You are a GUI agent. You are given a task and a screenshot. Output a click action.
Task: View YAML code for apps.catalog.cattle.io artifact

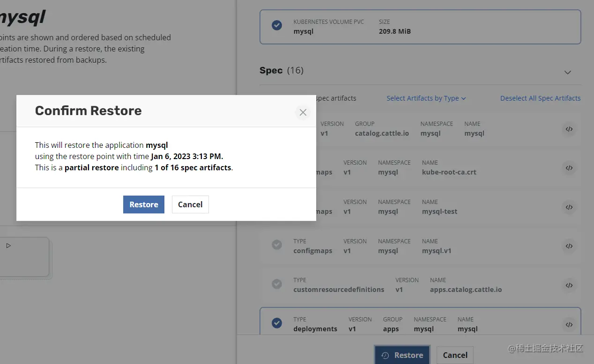point(569,285)
